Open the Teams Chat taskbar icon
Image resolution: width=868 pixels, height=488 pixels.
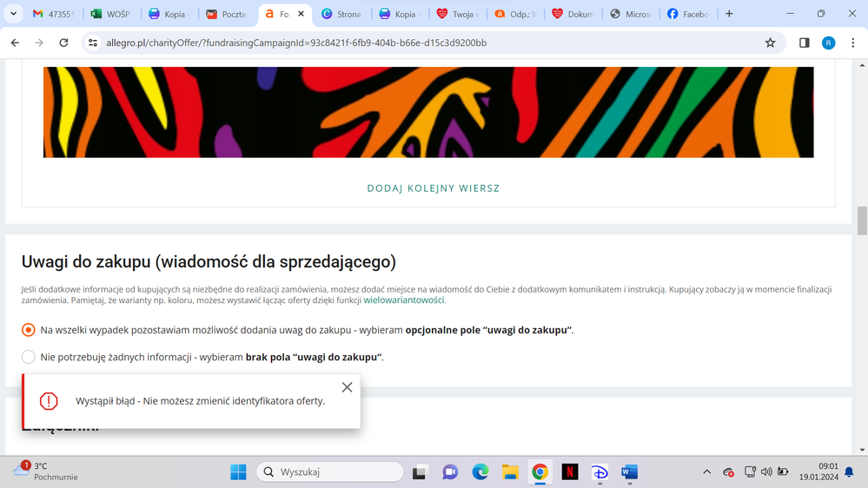[x=450, y=472]
